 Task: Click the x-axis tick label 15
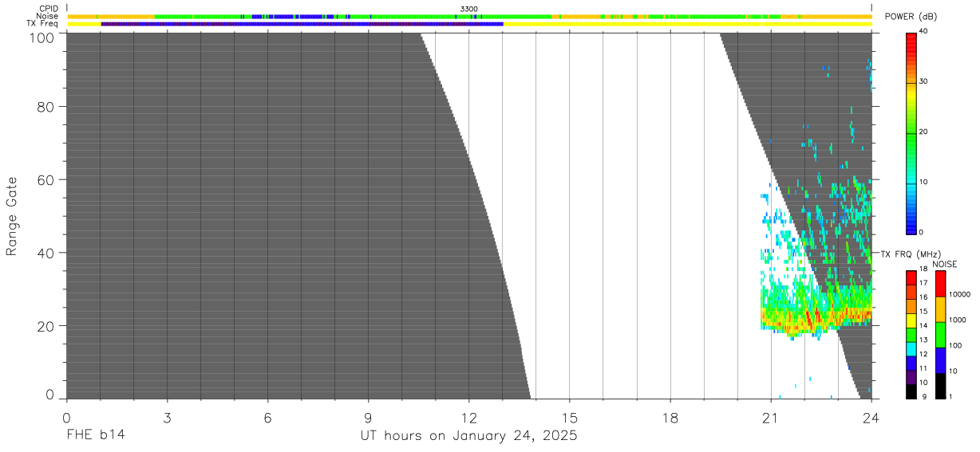[570, 418]
